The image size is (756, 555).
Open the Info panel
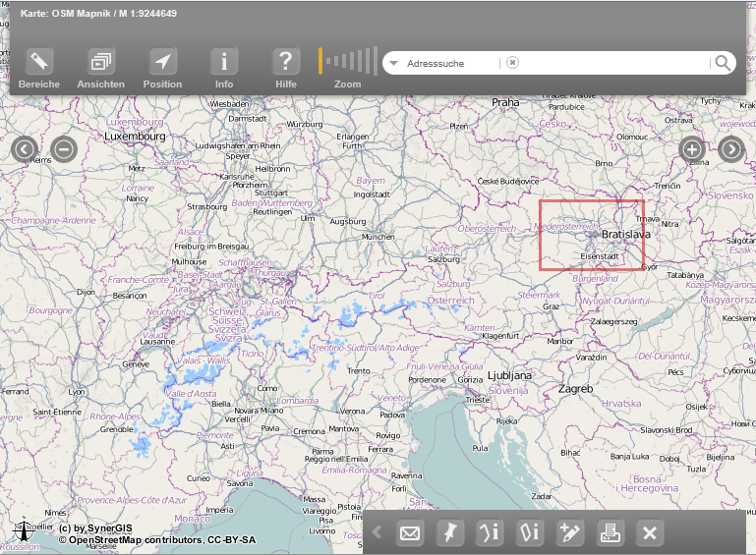point(224,62)
